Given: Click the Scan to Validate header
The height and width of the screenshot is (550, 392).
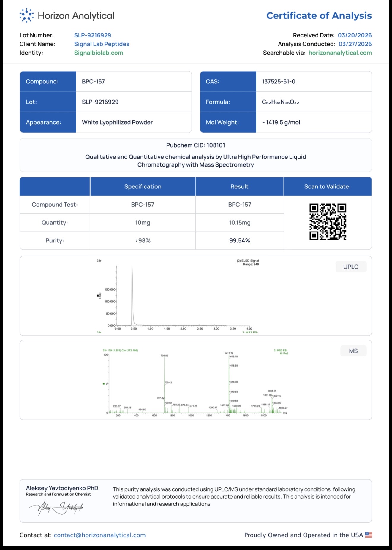Looking at the screenshot, I should click(328, 186).
